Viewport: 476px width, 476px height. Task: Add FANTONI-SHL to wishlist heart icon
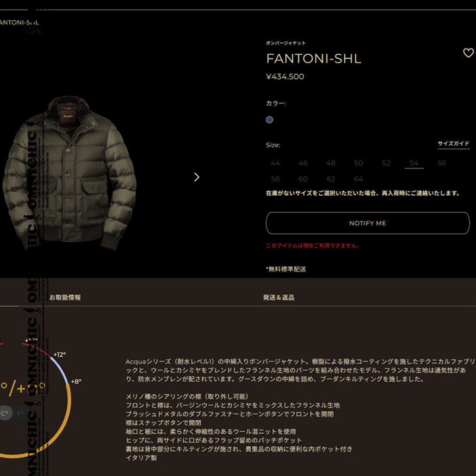468,53
